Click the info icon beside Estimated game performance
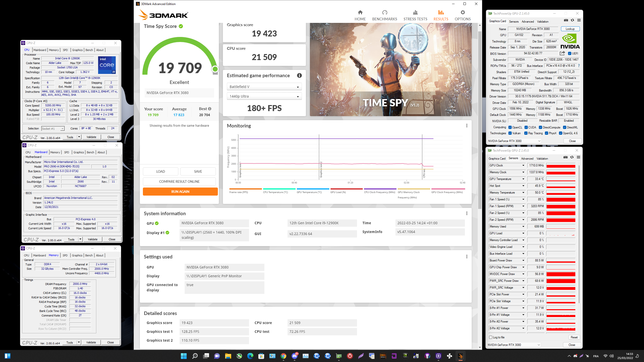The width and height of the screenshot is (644, 362). click(x=299, y=75)
